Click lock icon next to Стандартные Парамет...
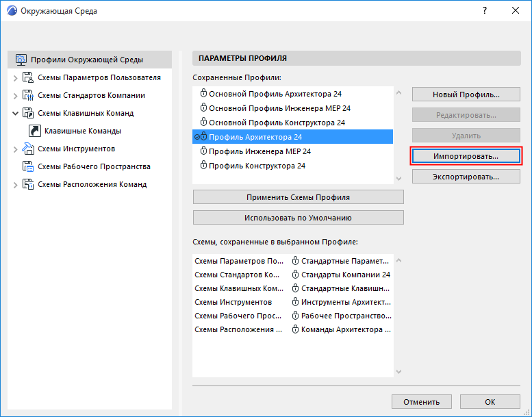 (x=296, y=261)
